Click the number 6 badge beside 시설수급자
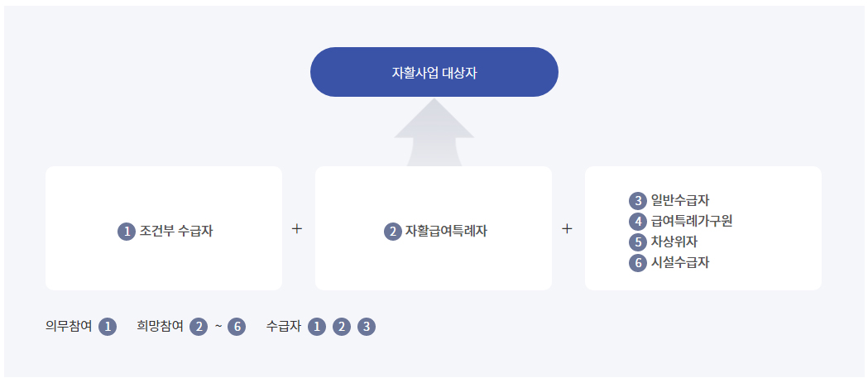 pyautogui.click(x=637, y=263)
